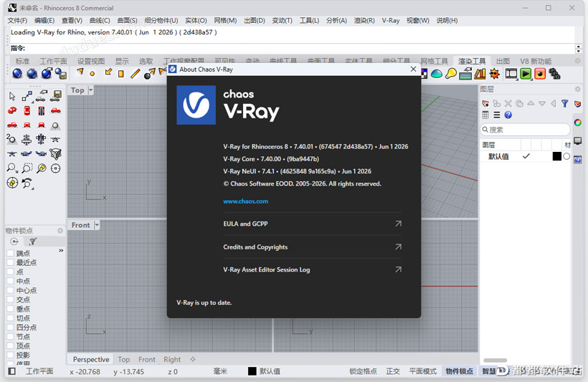Open the color wheel panel tab
Viewport: 588px width, 382px height.
[x=578, y=123]
